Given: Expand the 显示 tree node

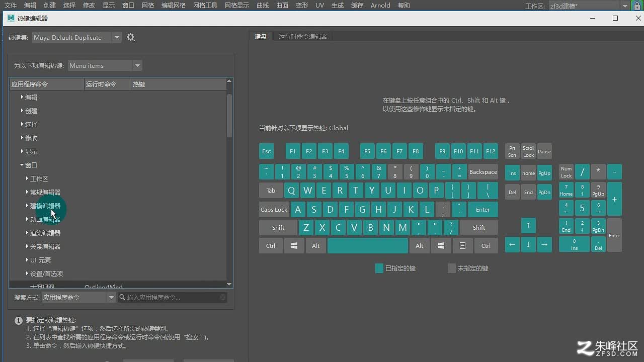Looking at the screenshot, I should (22, 151).
